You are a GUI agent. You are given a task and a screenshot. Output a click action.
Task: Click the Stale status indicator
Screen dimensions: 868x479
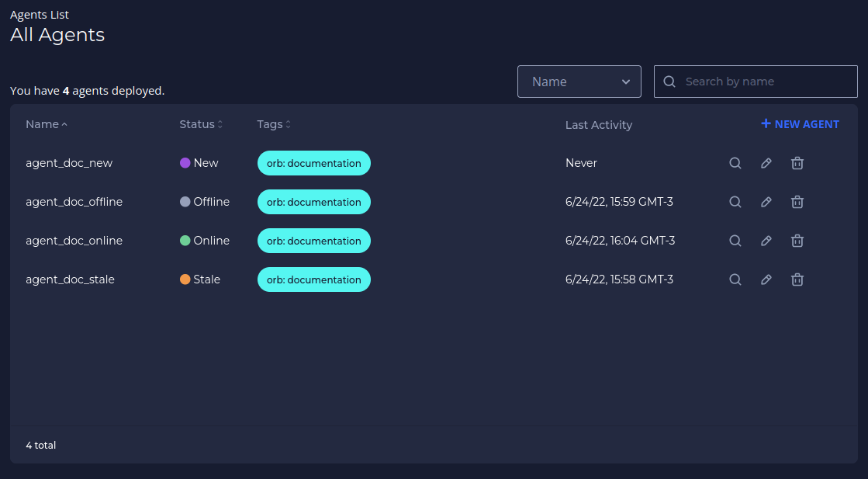(x=200, y=279)
